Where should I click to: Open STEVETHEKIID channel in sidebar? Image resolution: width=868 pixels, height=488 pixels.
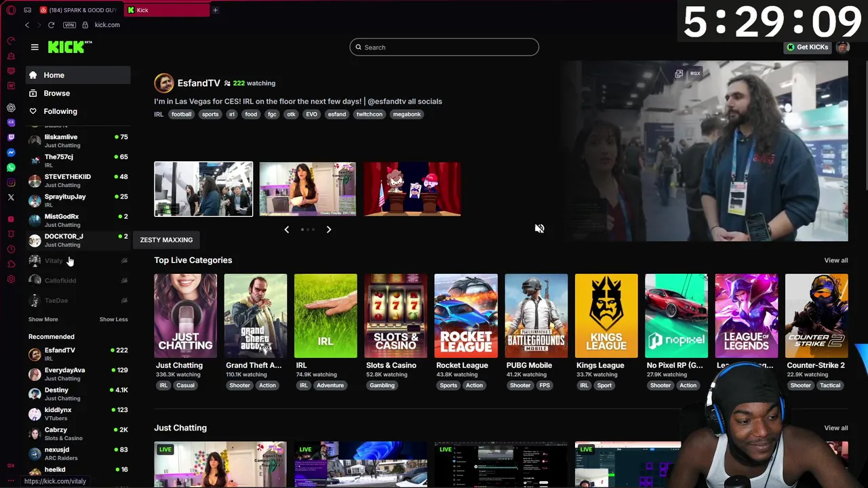point(78,180)
